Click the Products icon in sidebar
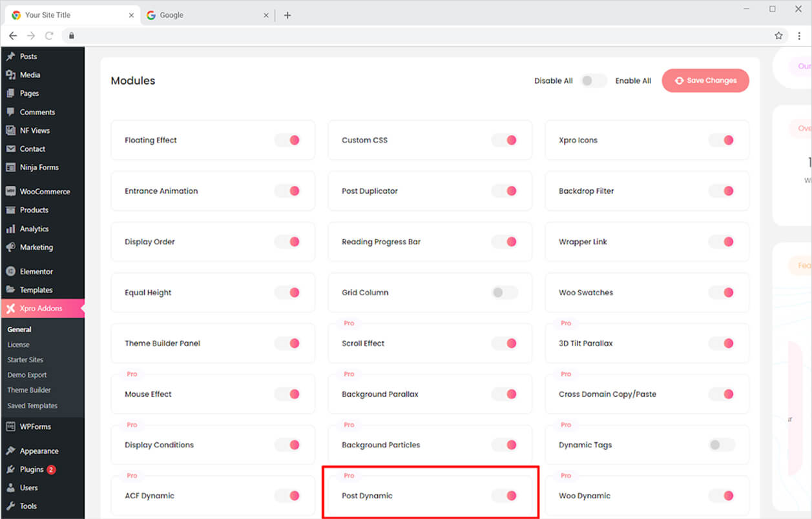The width and height of the screenshot is (812, 519). pyautogui.click(x=10, y=210)
